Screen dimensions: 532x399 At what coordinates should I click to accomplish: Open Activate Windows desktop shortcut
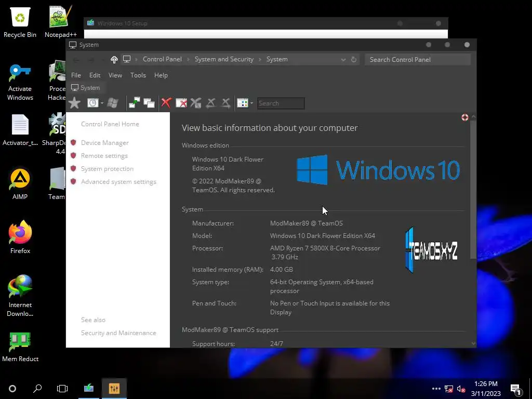pyautogui.click(x=20, y=82)
